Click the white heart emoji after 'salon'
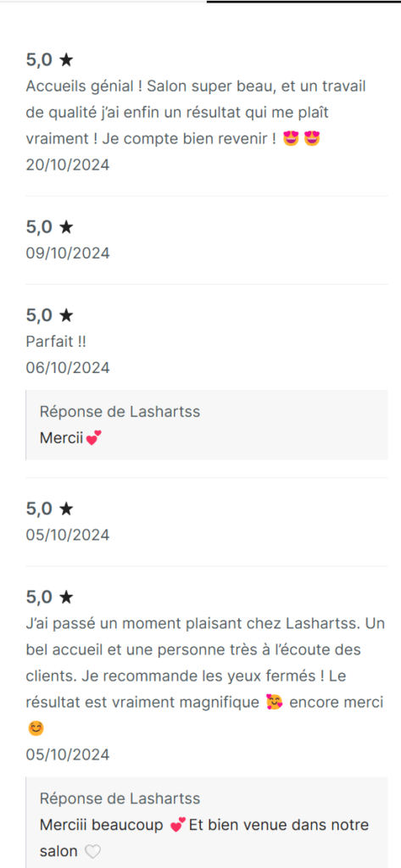The image size is (401, 868). [x=92, y=851]
